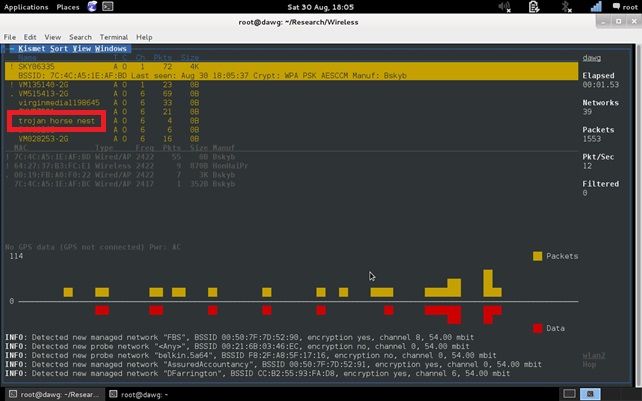Select the SKY06335 network entry
This screenshot has height=401, width=642.
pyautogui.click(x=37, y=64)
